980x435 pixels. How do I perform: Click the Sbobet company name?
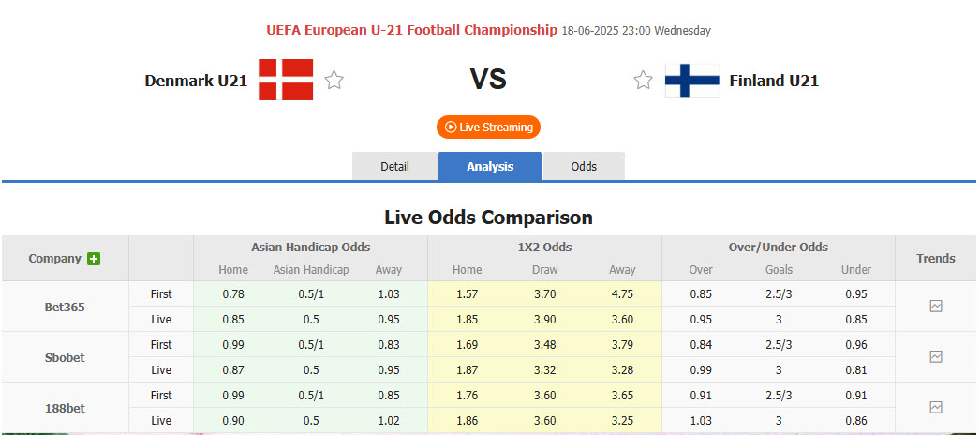coord(65,357)
